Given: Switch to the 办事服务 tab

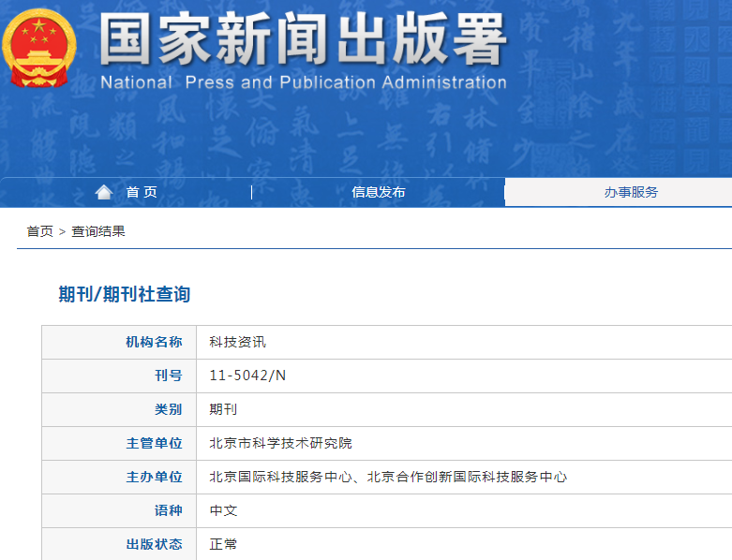Looking at the screenshot, I should (631, 192).
